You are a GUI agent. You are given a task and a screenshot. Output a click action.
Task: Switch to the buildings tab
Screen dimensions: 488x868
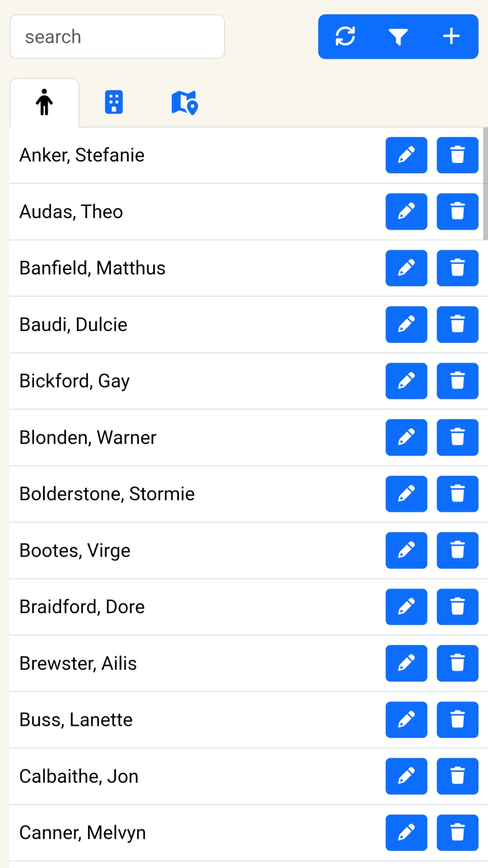(x=114, y=103)
